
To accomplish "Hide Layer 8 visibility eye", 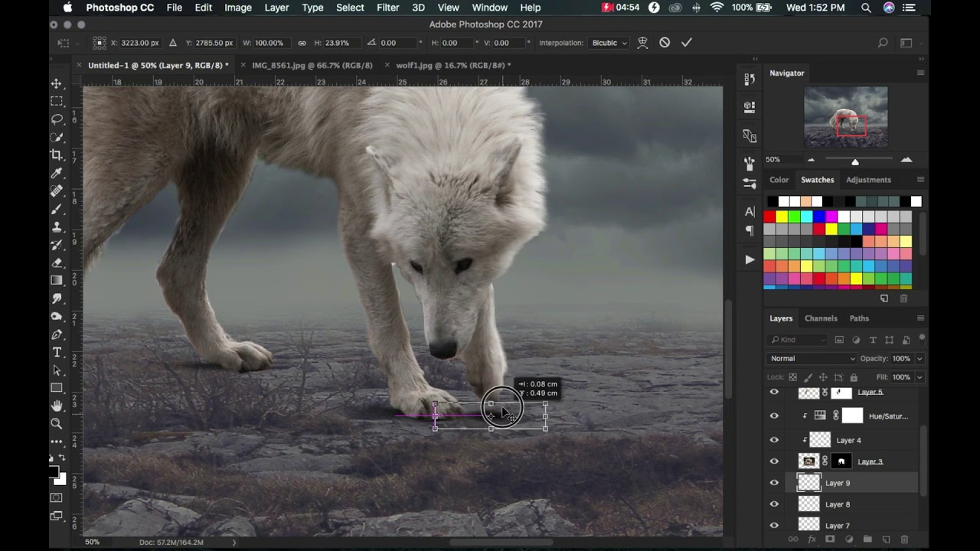I will click(774, 504).
